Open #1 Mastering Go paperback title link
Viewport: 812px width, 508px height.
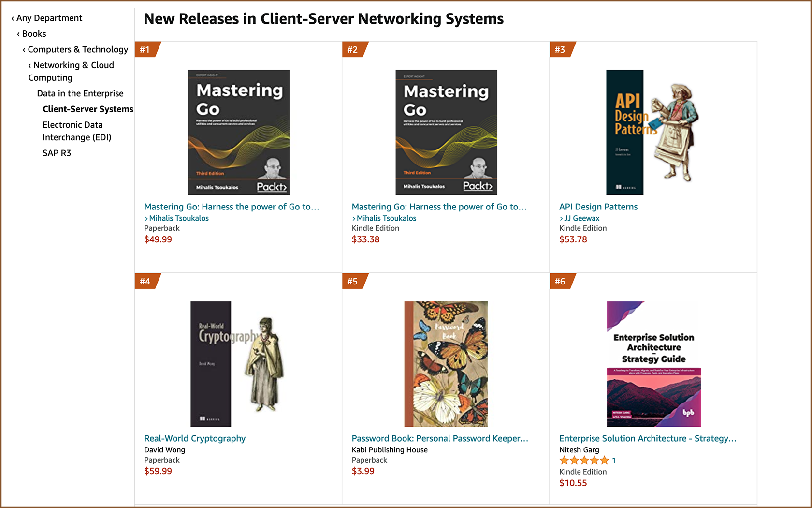click(232, 207)
